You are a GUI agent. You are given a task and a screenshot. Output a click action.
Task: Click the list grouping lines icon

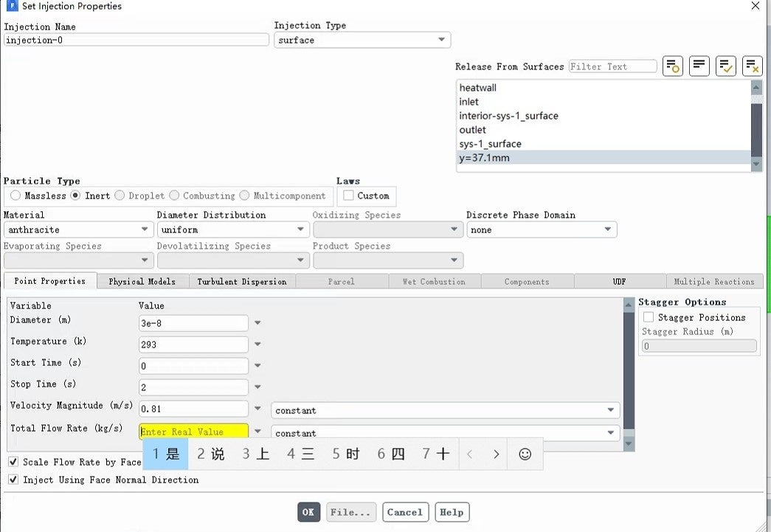pos(699,66)
